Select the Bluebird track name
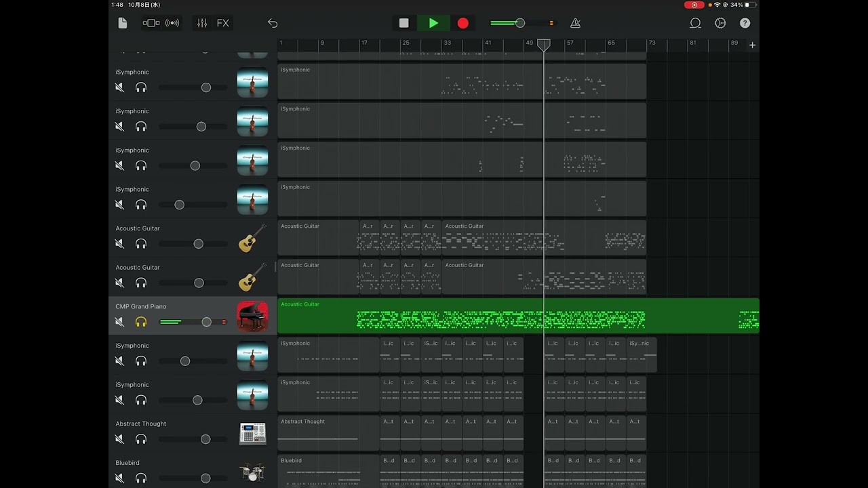868x488 pixels. (x=127, y=463)
